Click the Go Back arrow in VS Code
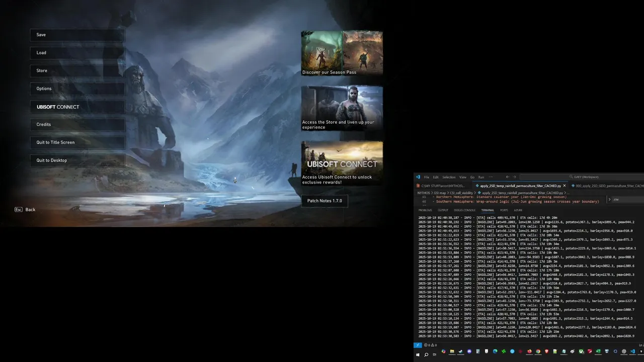The width and height of the screenshot is (644, 362). pos(507,177)
